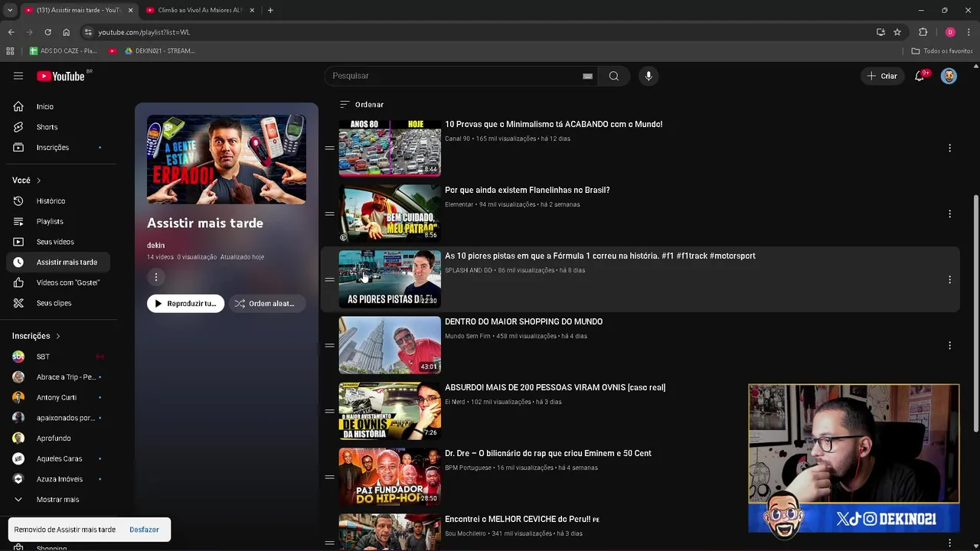Open the ADS DO CAZE bookmark
This screenshot has height=551, width=980.
63,51
